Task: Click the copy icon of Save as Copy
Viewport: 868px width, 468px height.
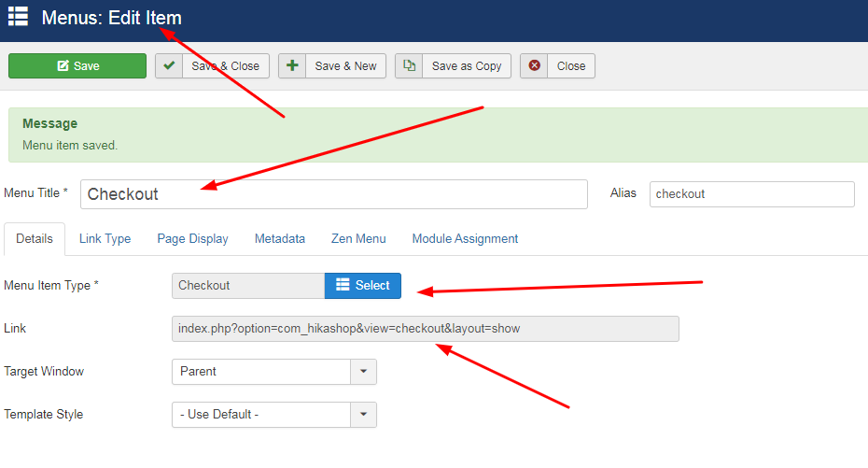Action: 409,66
